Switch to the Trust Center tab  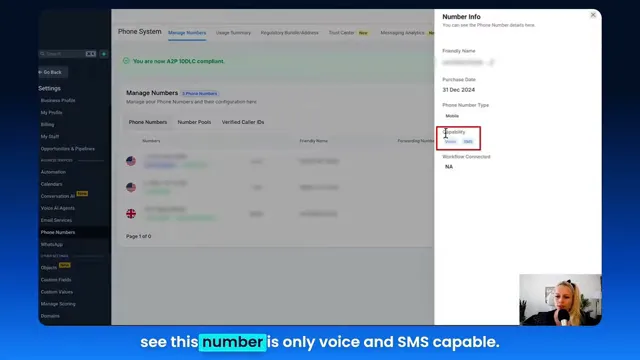(342, 33)
